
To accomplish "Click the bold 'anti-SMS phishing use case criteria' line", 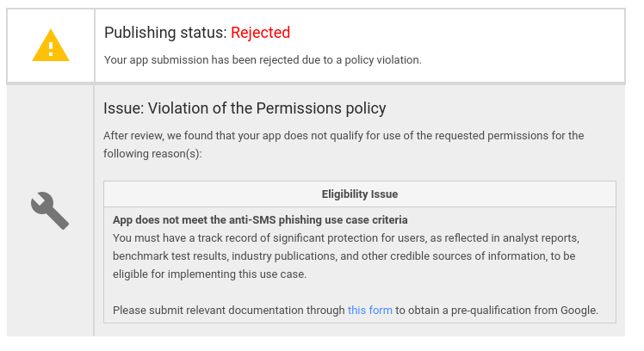I will [260, 220].
